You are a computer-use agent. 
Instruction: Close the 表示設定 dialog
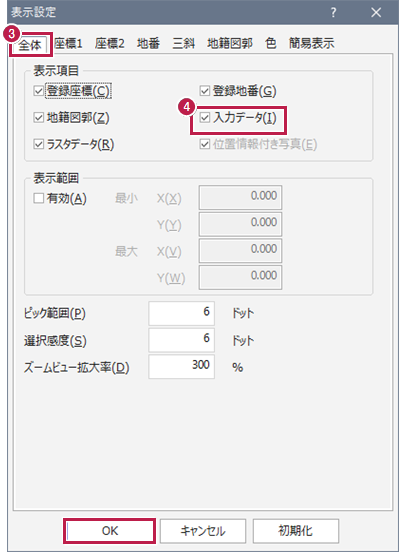pyautogui.click(x=376, y=13)
